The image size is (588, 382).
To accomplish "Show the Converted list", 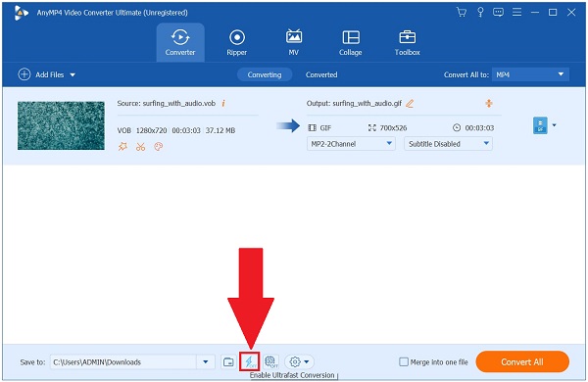I will click(321, 74).
